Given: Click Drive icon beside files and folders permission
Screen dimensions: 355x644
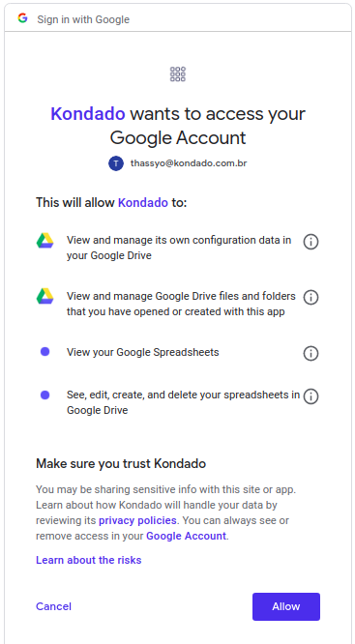Looking at the screenshot, I should [44, 296].
